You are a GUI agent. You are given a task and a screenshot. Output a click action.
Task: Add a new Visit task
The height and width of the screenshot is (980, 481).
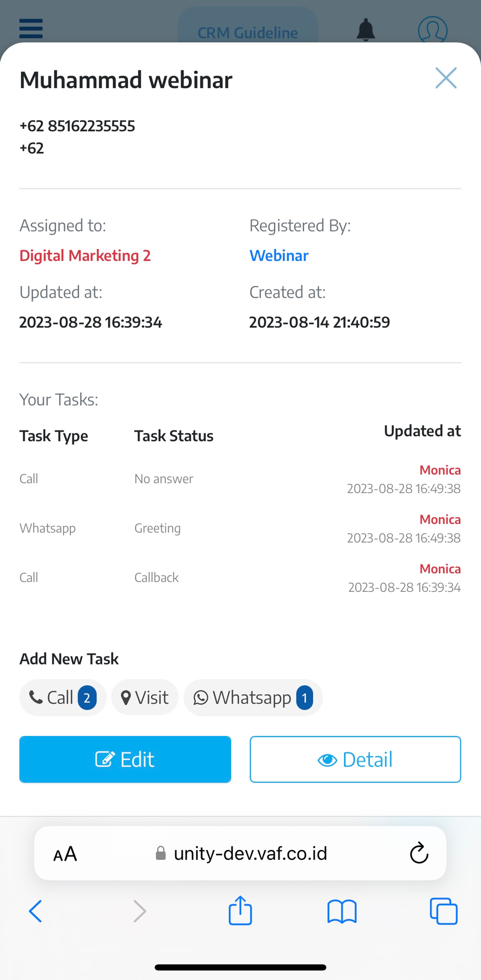(x=144, y=698)
